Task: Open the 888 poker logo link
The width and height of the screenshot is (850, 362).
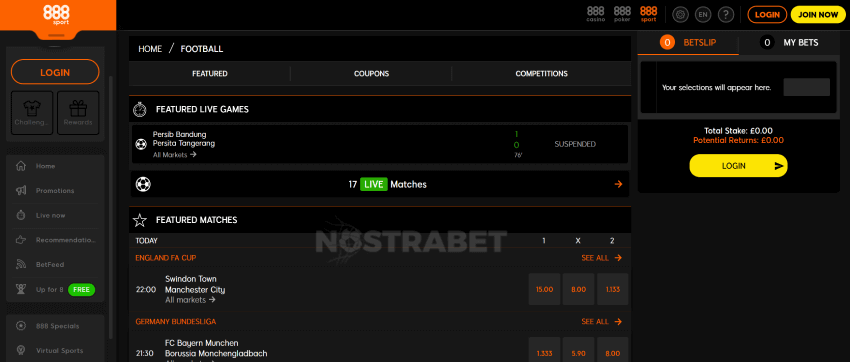Action: 622,14
